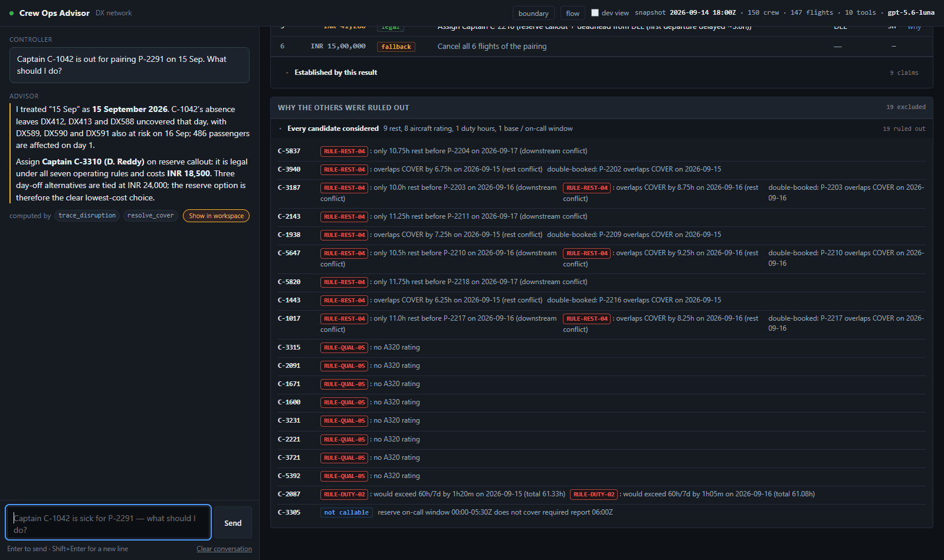Open the boundary view

pos(533,14)
